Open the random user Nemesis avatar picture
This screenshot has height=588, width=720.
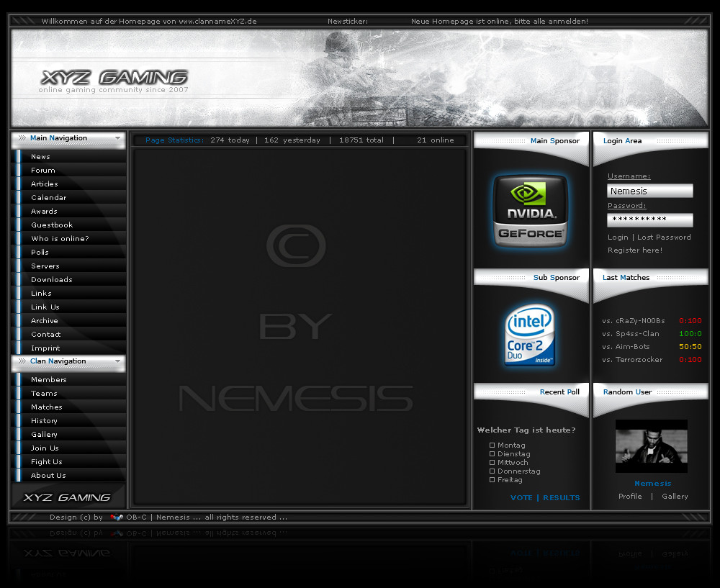coord(651,446)
